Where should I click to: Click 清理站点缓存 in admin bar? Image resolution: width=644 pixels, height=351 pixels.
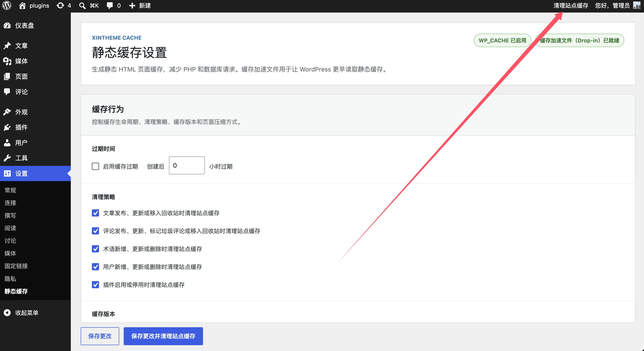tap(571, 6)
